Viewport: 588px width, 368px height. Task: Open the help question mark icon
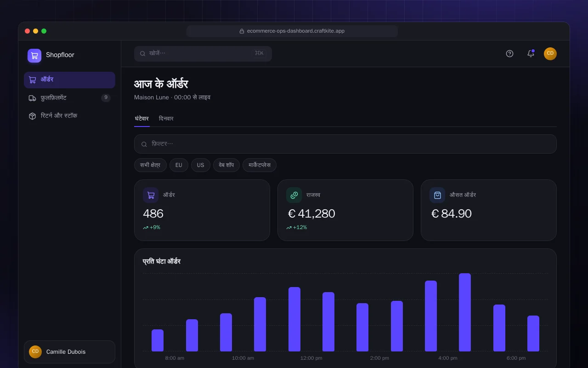[x=509, y=53]
